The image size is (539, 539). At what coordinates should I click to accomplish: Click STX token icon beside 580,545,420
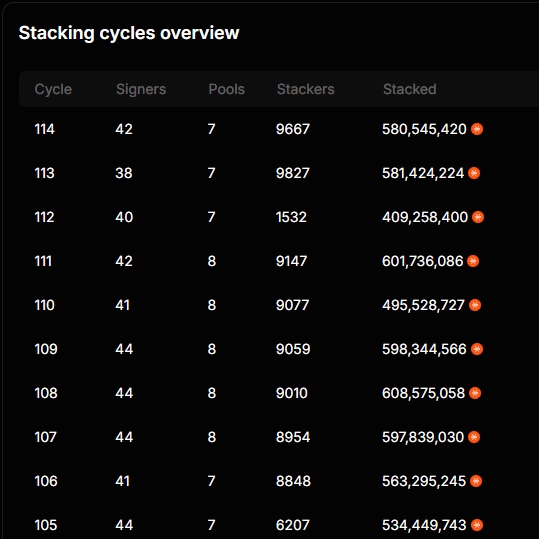(x=477, y=129)
